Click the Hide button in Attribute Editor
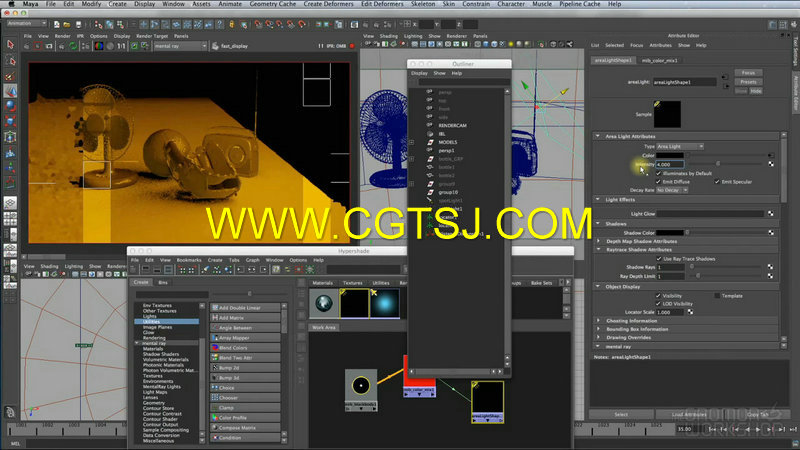Image resolution: width=800 pixels, height=450 pixels. tap(756, 91)
